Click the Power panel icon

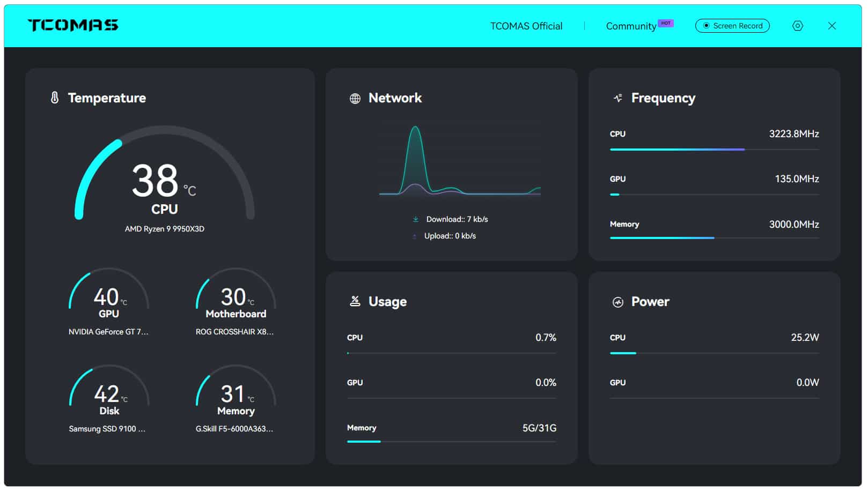point(618,302)
